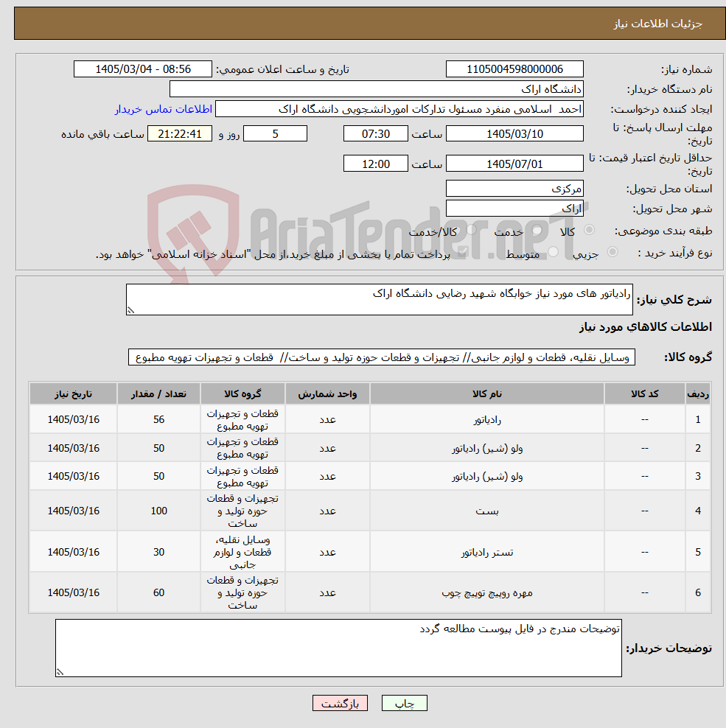The image size is (726, 728).
Task: Select the کالا/خدمت radio button
Action: click(472, 230)
